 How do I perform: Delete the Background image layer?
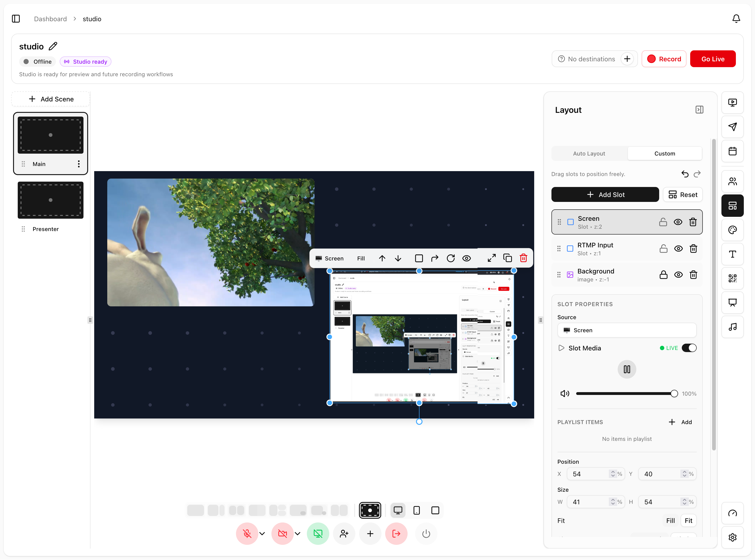tap(693, 275)
